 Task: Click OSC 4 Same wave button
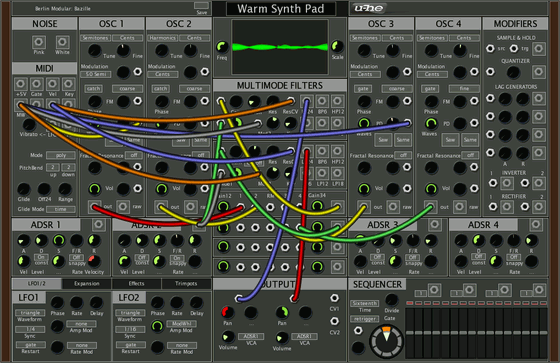(470, 140)
